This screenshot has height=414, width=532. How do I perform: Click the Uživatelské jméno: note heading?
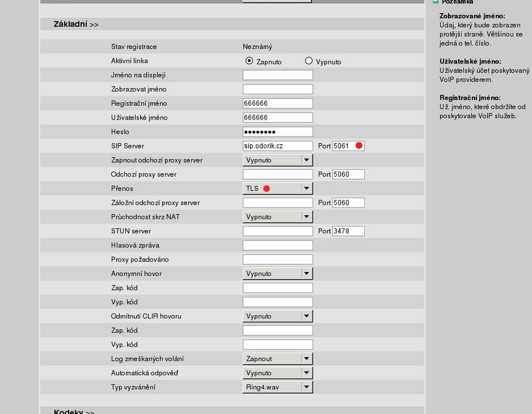pyautogui.click(x=471, y=62)
